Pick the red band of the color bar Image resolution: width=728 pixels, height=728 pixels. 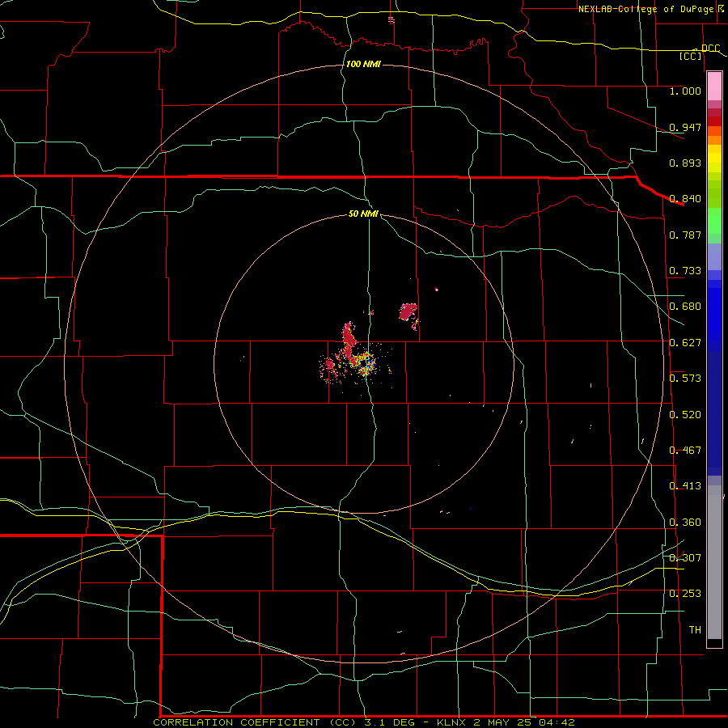point(714,121)
